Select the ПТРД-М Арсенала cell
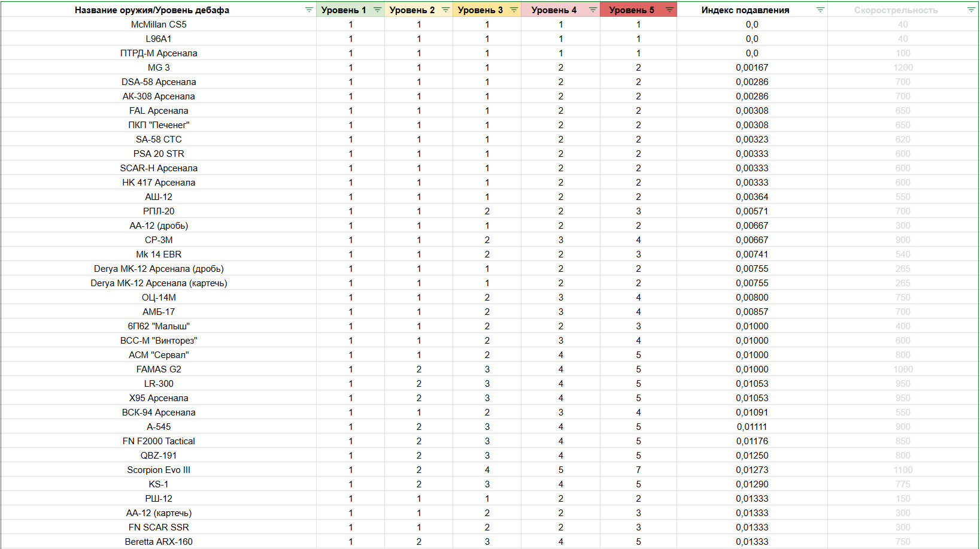The width and height of the screenshot is (980, 549). pos(159,53)
